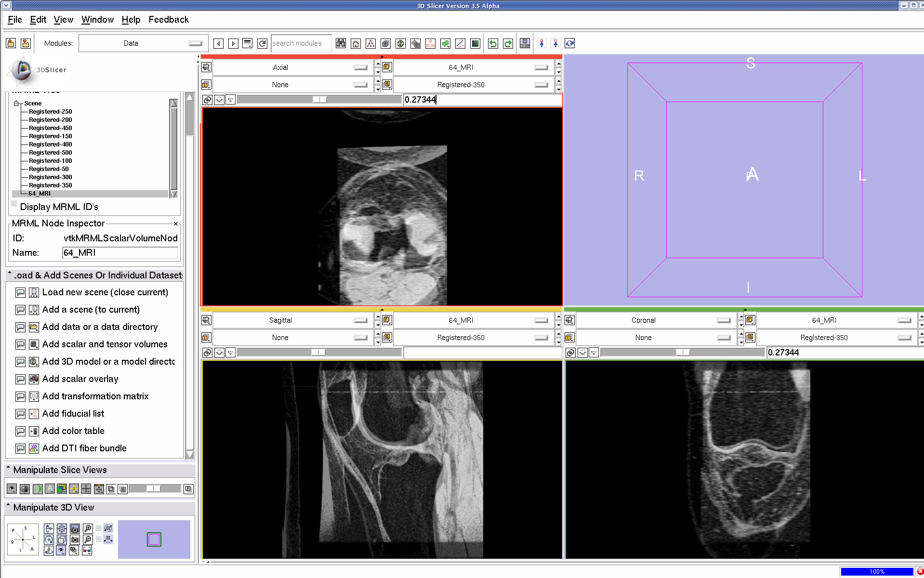Click the zoom out magnifier for 3D view

[x=88, y=539]
